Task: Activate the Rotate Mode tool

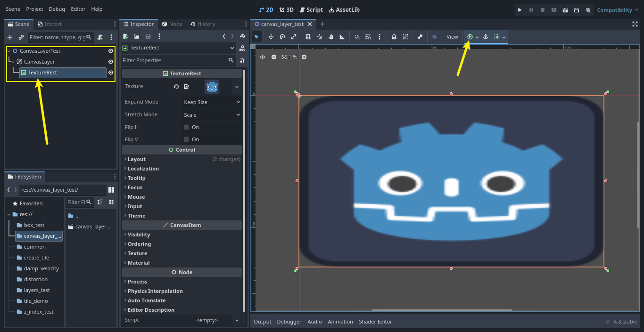Action: pos(282,37)
